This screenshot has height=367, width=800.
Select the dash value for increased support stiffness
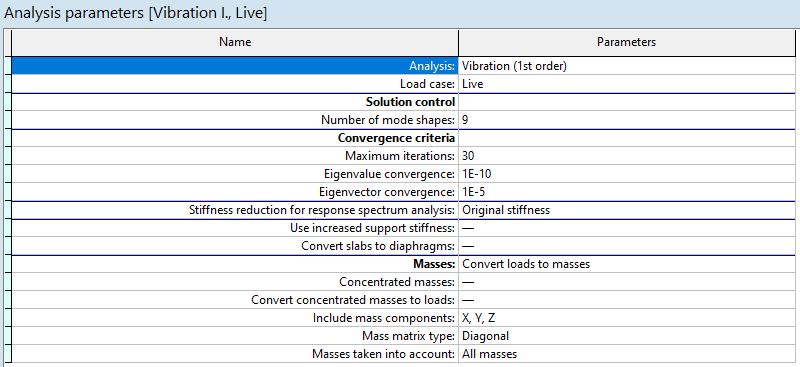[468, 228]
